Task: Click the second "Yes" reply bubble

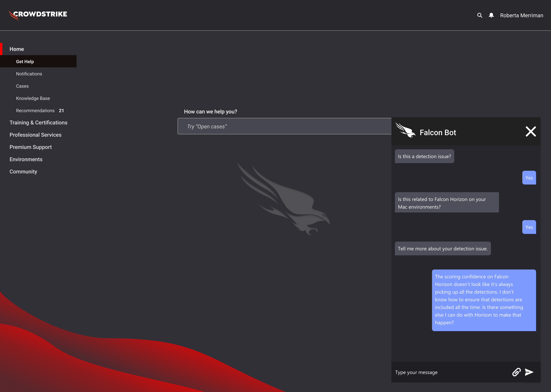Action: coord(529,227)
